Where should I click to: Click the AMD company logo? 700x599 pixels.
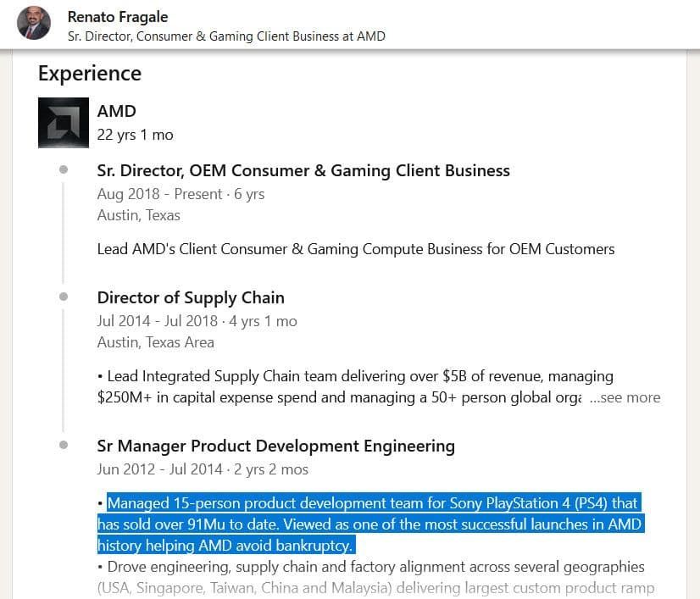coord(64,123)
